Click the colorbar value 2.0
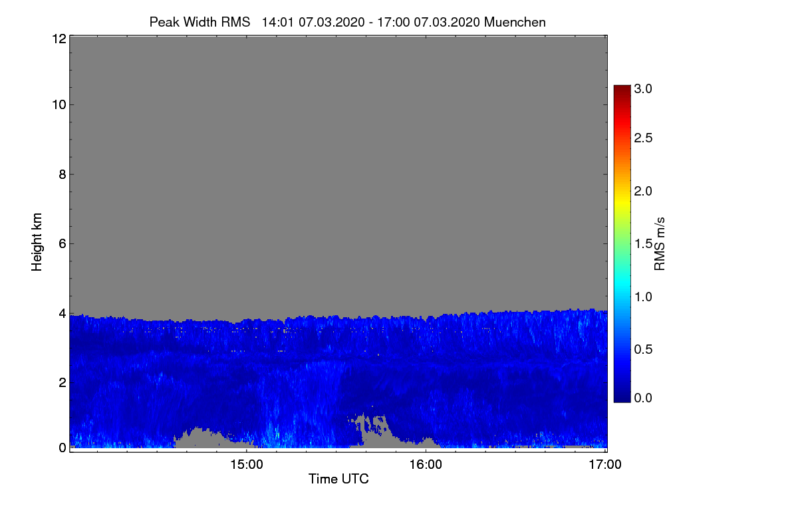 click(x=643, y=192)
